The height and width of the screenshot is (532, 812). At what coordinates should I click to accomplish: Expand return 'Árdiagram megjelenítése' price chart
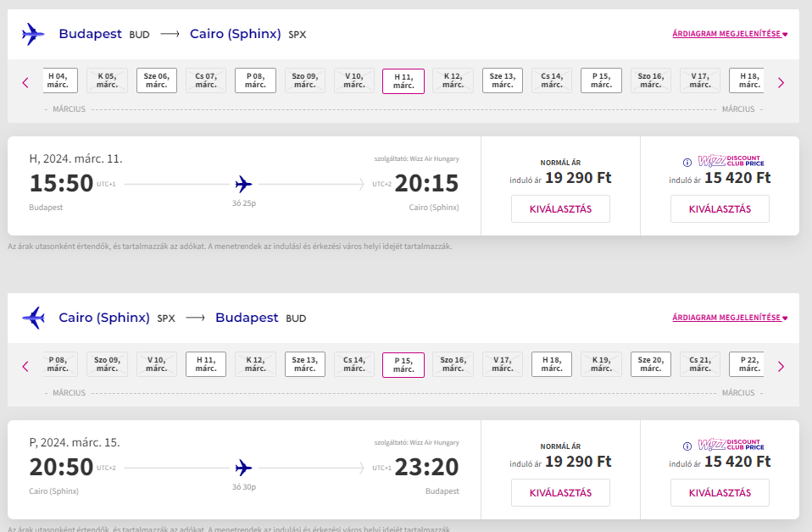pos(730,318)
